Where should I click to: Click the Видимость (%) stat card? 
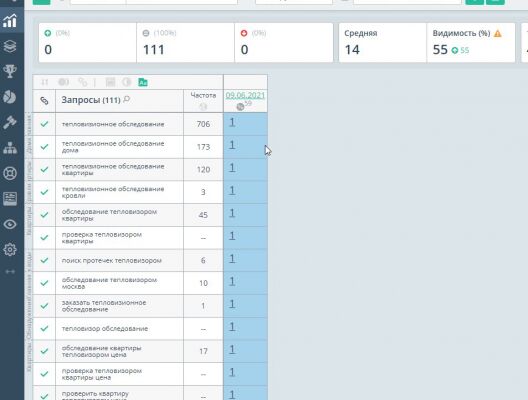471,43
